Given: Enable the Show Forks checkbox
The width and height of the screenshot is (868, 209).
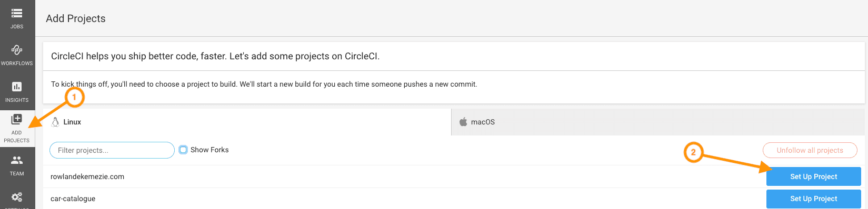Looking at the screenshot, I should coord(183,150).
